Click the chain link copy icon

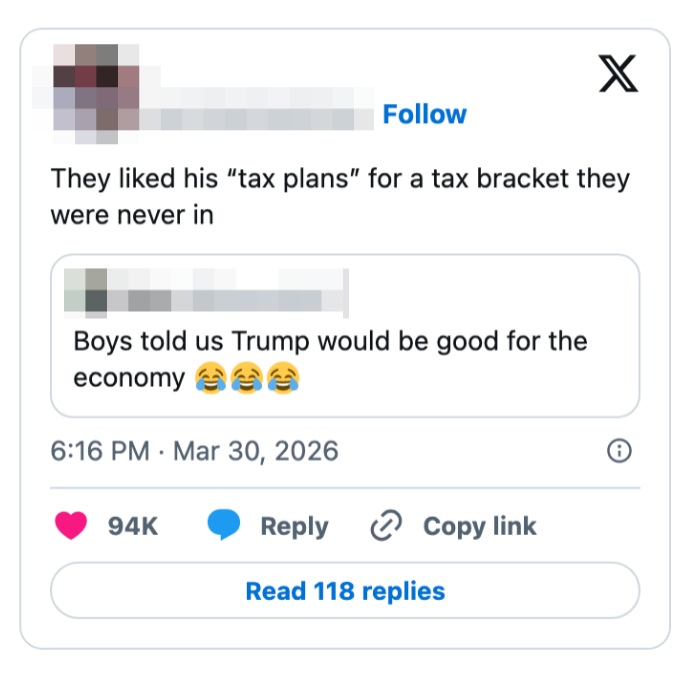(x=385, y=526)
